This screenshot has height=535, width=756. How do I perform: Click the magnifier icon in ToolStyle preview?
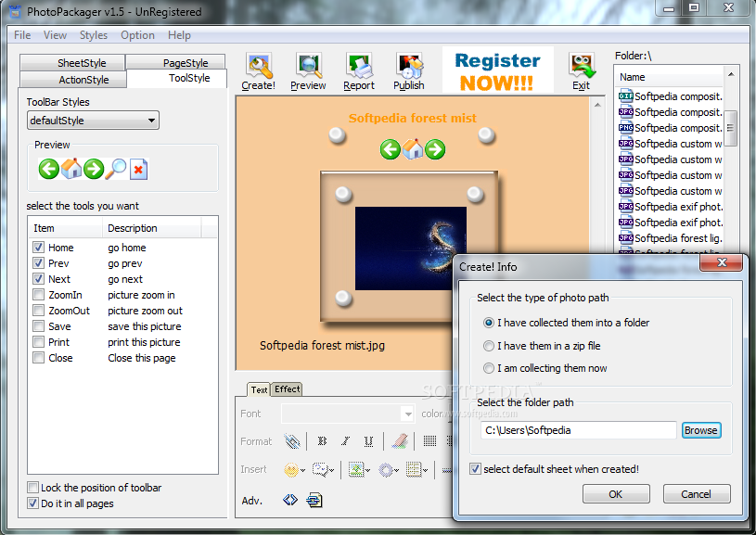click(x=116, y=169)
